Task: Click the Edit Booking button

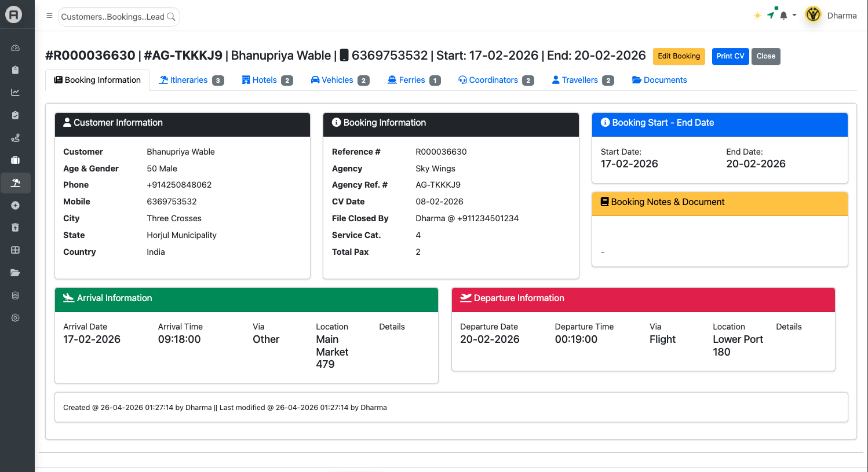Action: (679, 56)
